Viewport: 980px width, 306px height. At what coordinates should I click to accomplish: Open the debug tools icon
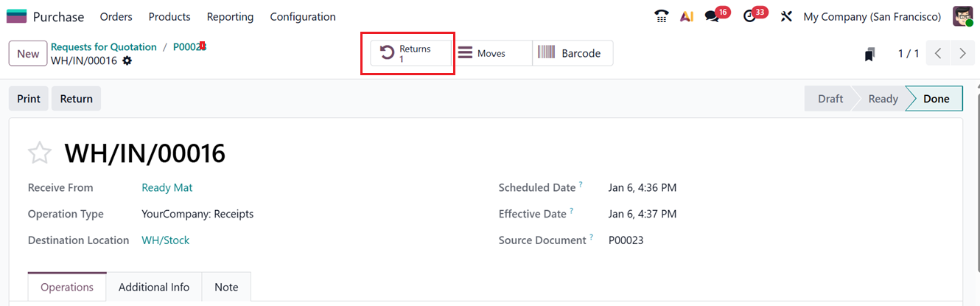[x=786, y=16]
